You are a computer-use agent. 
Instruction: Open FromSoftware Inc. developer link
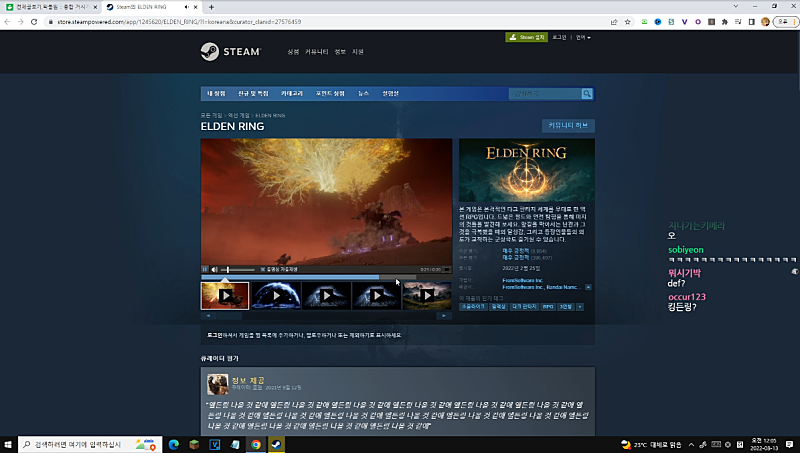522,281
